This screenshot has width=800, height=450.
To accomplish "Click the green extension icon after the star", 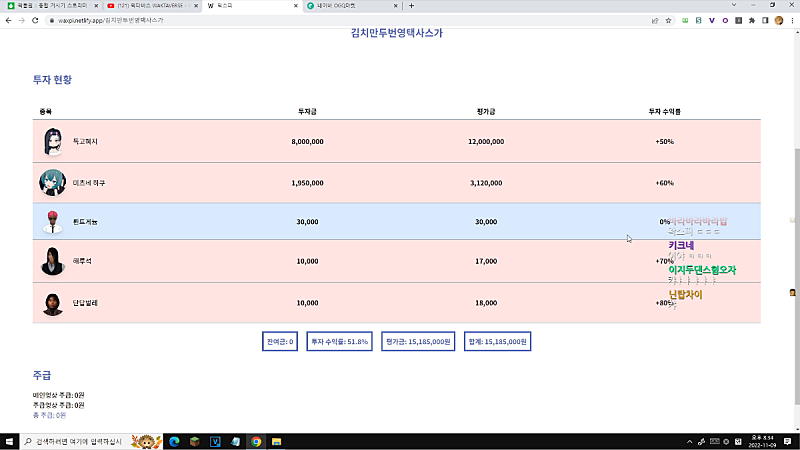I will tap(685, 20).
